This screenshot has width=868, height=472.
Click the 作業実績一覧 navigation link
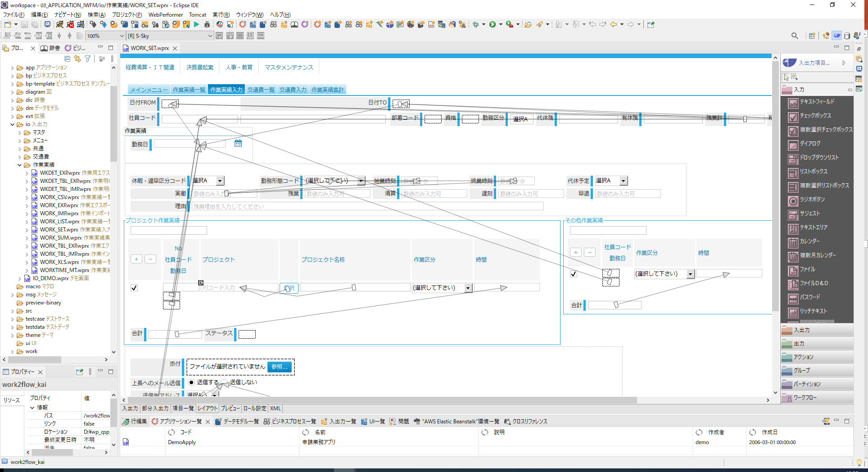tap(189, 90)
